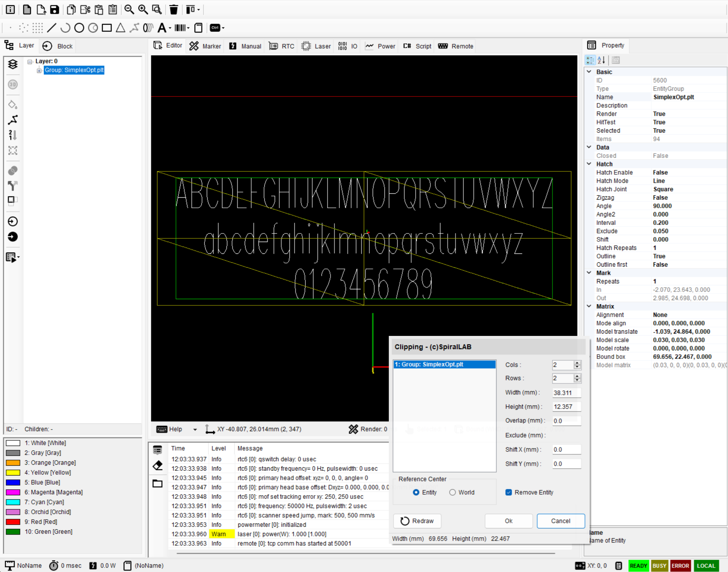Switch to the Block tab
Screen dimensions: 728x572
(57, 46)
